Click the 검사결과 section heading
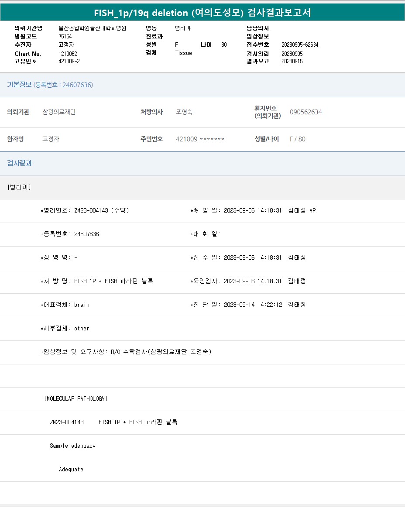This screenshot has width=405, height=532. [19, 163]
